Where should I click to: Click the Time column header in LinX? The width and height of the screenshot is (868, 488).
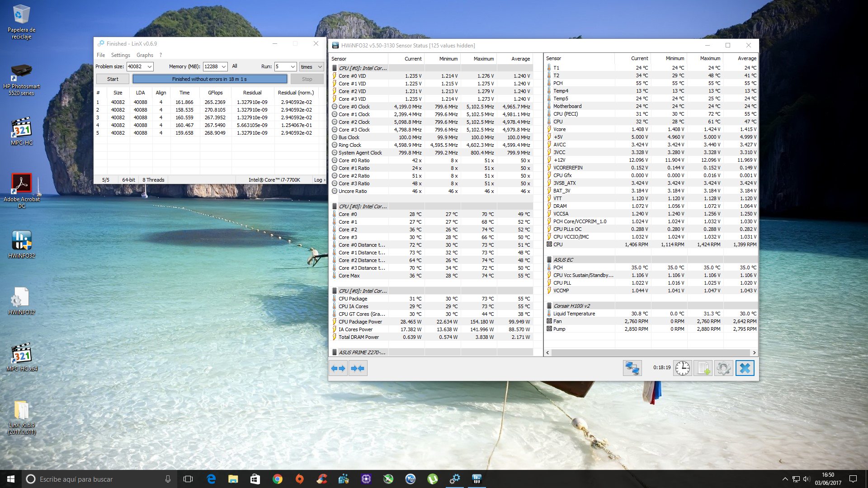point(184,93)
